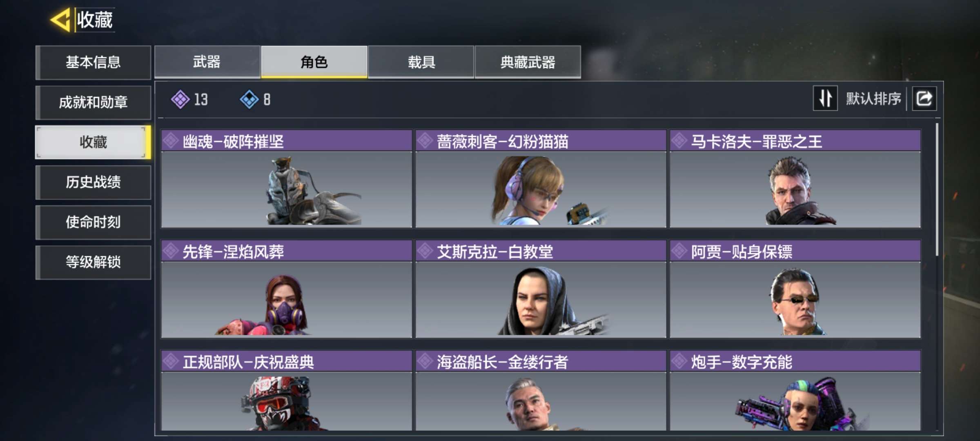Click rarity icon on 艾斯克拉-白教堂 header

425,251
